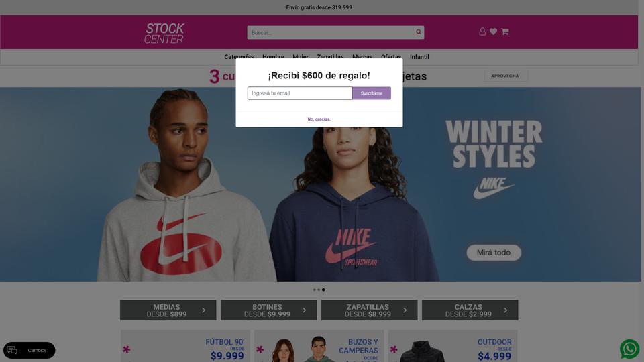Viewport: 644px width, 362px height.
Task: Open the Hombre menu item
Action: point(273,57)
